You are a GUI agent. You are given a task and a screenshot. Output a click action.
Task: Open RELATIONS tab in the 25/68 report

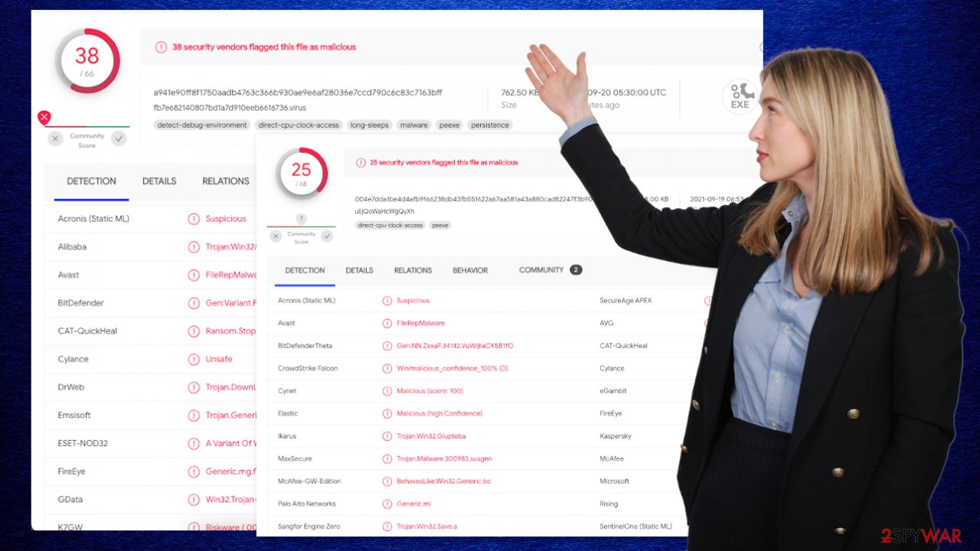[x=413, y=270]
